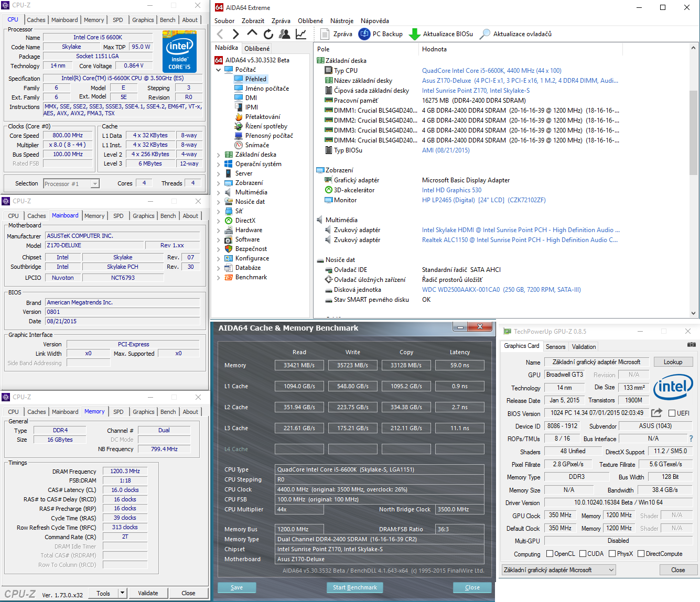700x602 pixels.
Task: Click Start Benchmark button
Action: [355, 587]
